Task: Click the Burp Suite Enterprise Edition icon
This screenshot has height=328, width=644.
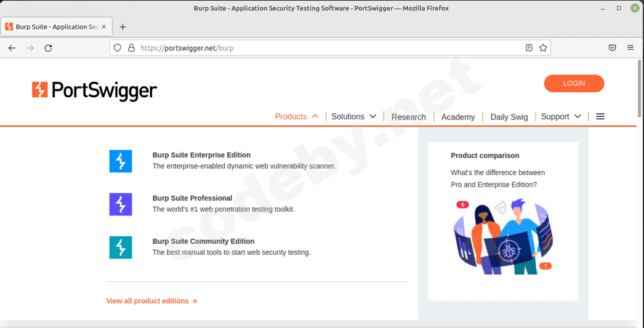Action: (x=121, y=161)
